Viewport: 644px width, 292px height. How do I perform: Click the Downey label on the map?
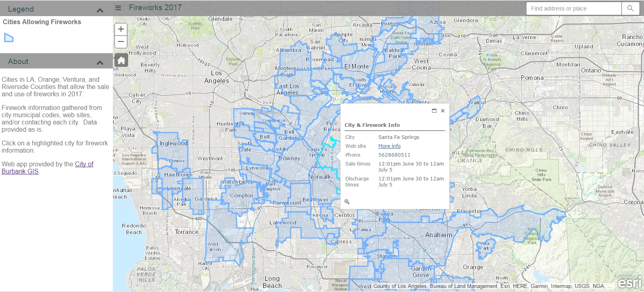coord(290,158)
